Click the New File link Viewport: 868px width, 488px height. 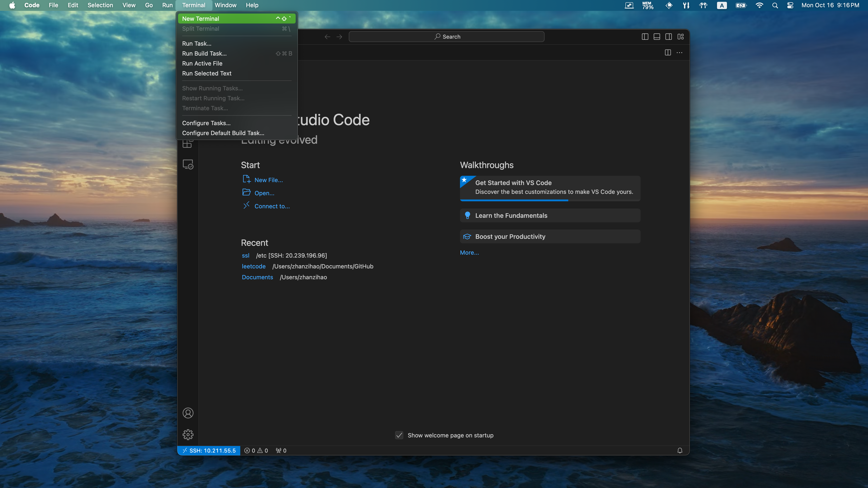coord(268,180)
